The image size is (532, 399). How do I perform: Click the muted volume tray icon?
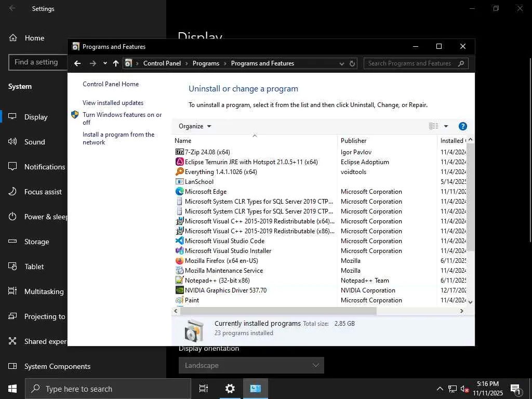[x=464, y=389]
